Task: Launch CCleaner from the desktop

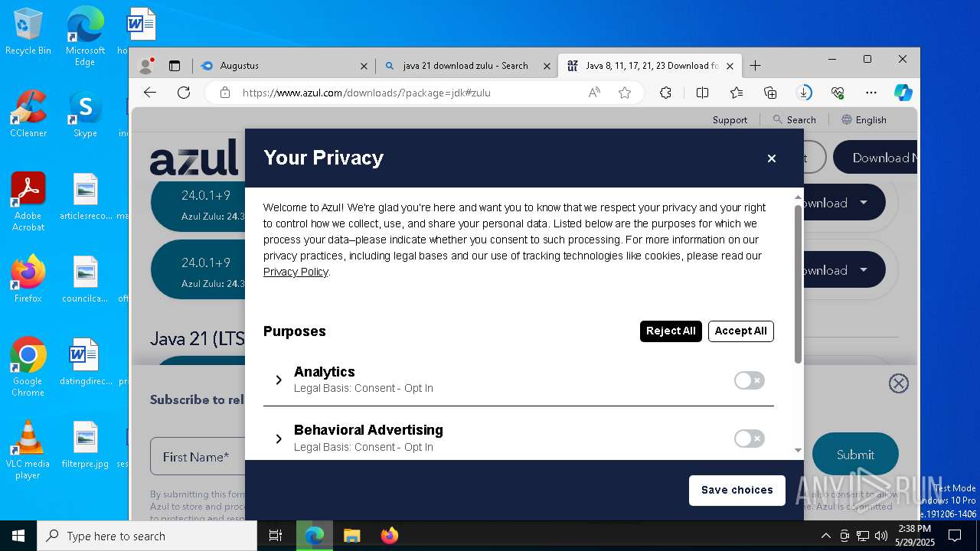Action: tap(28, 114)
